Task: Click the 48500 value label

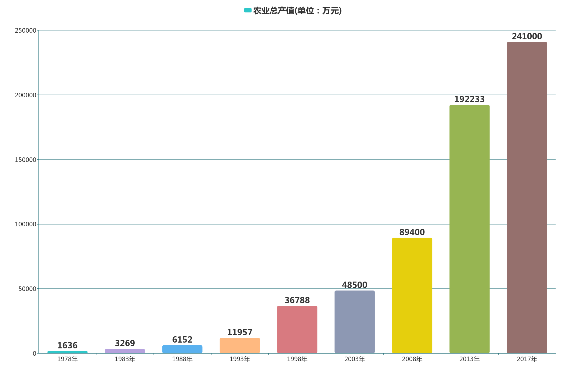Action: coord(354,285)
